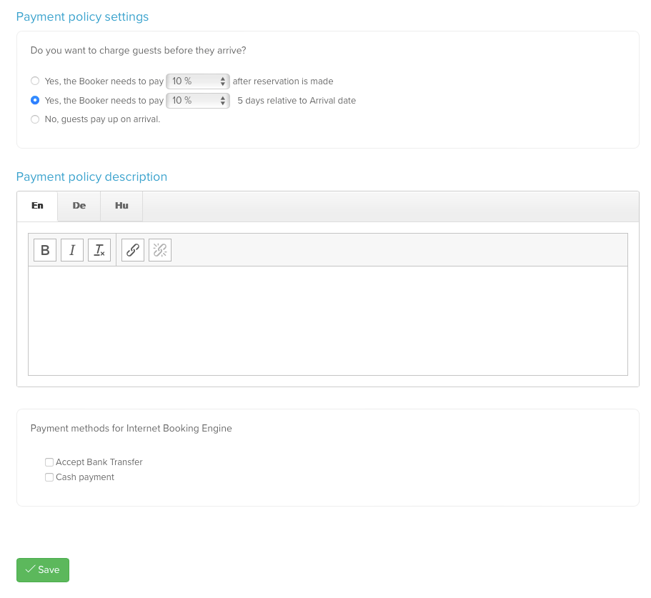Open percentage dropdown for arrival-date payment
Screen dimensions: 651x598
coord(198,100)
